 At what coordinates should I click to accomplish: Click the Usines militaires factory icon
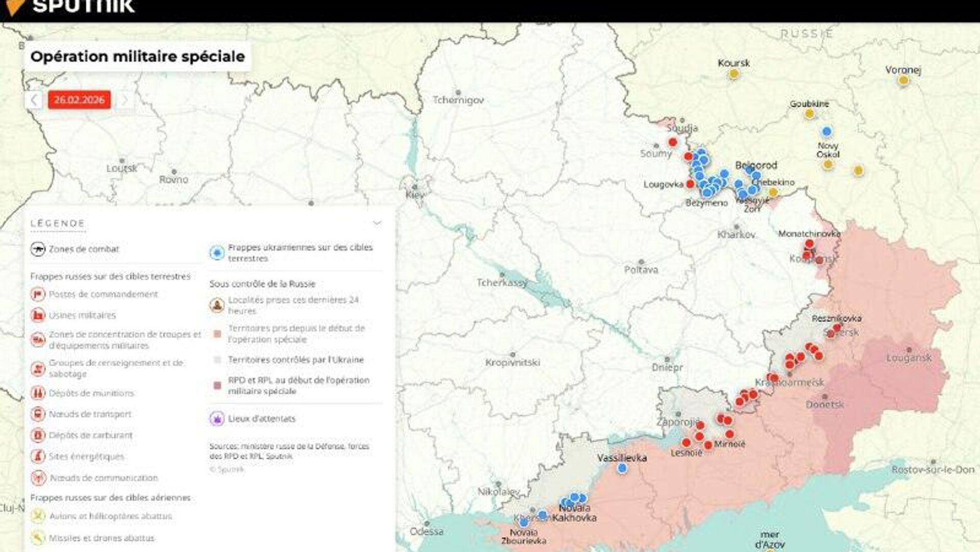tap(38, 315)
